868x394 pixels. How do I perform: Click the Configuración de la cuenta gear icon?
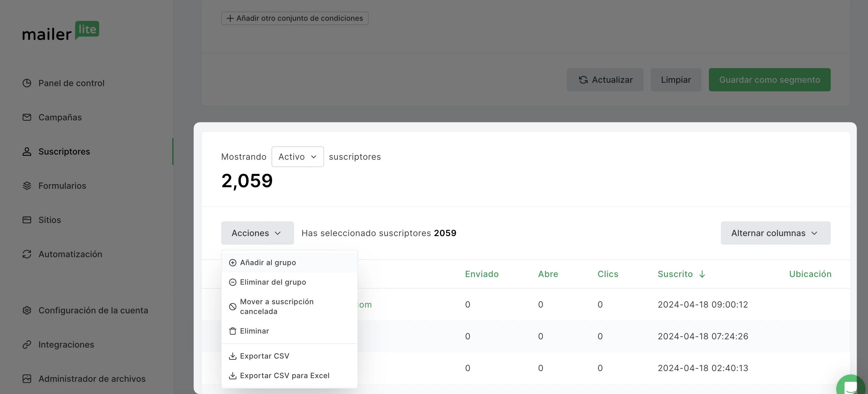click(27, 310)
